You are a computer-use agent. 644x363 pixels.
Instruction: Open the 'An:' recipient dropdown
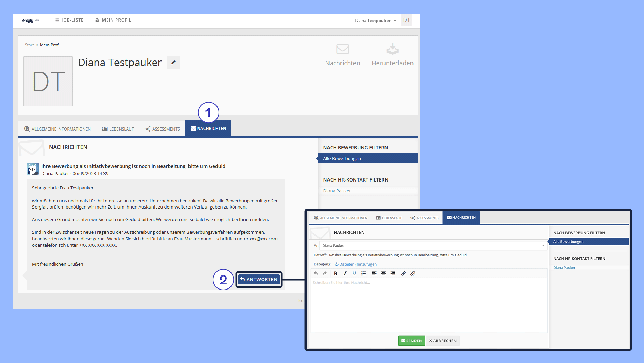[543, 246]
